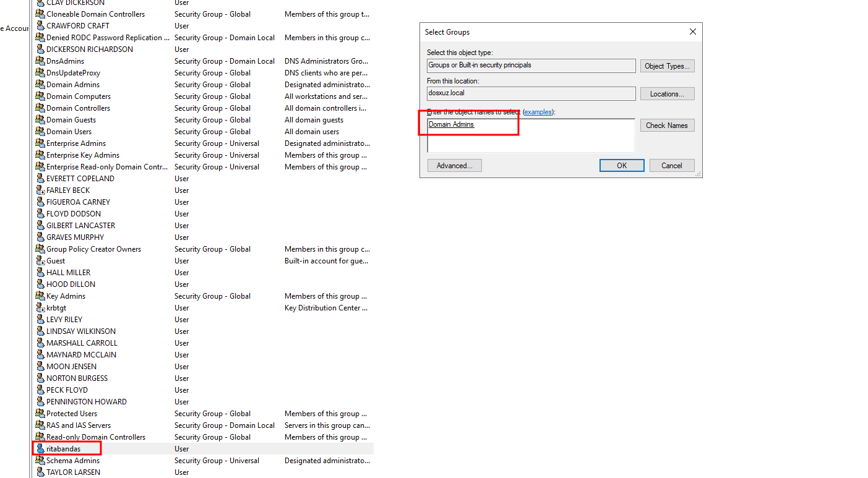
Task: Cancel the Select Groups dialog
Action: pos(671,166)
